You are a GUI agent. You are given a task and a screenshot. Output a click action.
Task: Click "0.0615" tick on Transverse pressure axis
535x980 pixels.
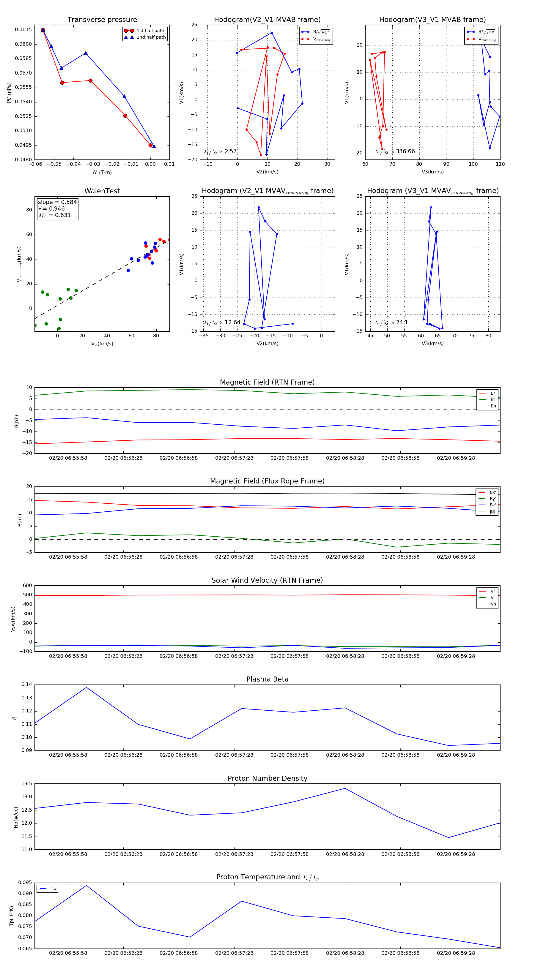tap(23, 30)
